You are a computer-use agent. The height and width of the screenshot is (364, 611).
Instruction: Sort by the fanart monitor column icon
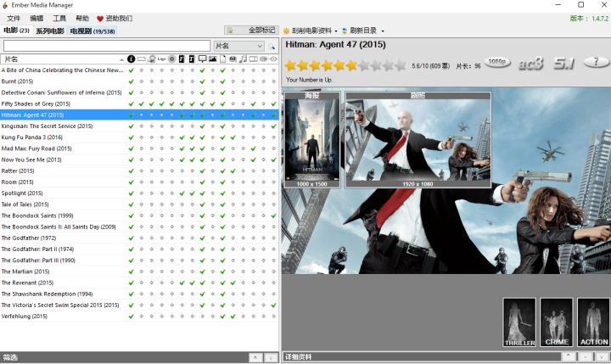pyautogui.click(x=202, y=59)
